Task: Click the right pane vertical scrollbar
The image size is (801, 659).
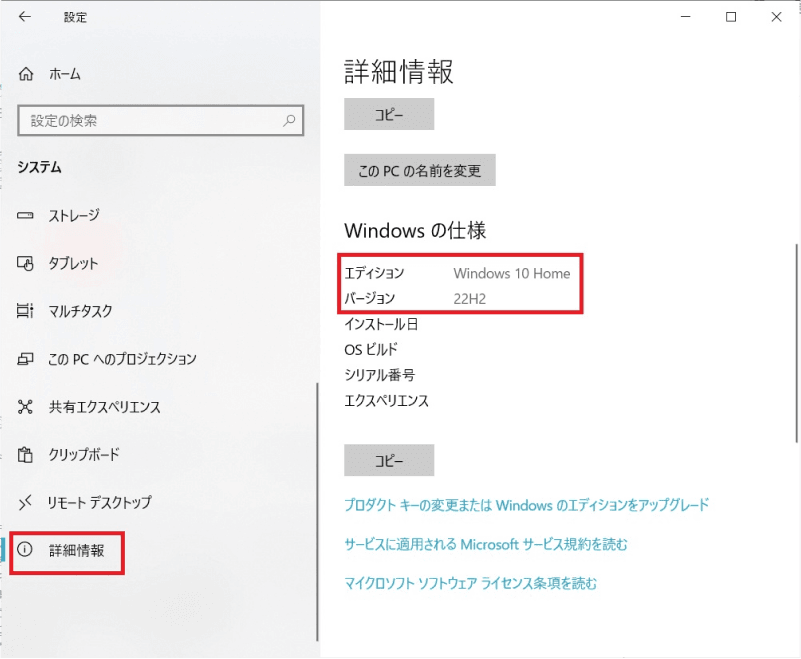Action: coord(796,343)
